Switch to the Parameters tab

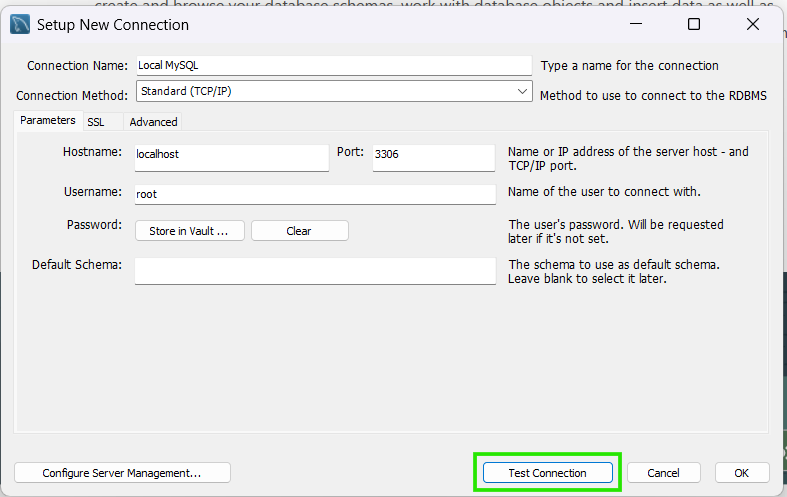pyautogui.click(x=48, y=120)
